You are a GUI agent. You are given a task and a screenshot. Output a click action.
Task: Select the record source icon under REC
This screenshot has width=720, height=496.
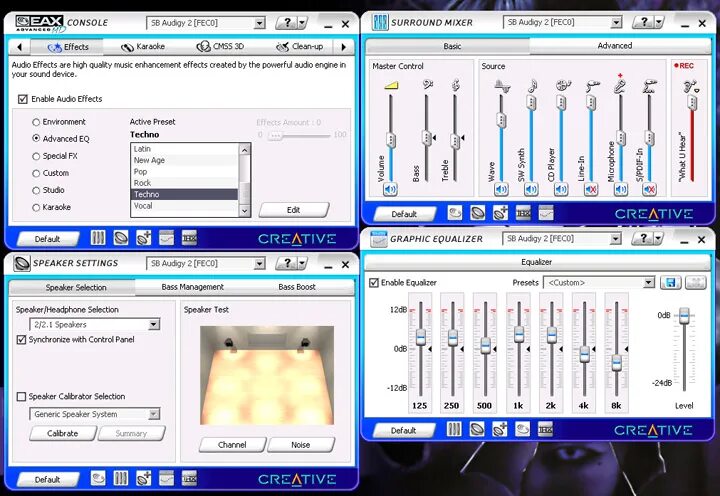(691, 86)
